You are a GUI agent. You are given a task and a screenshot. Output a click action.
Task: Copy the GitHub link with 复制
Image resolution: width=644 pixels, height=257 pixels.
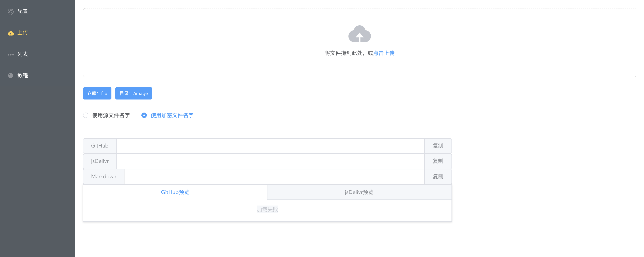tap(438, 146)
